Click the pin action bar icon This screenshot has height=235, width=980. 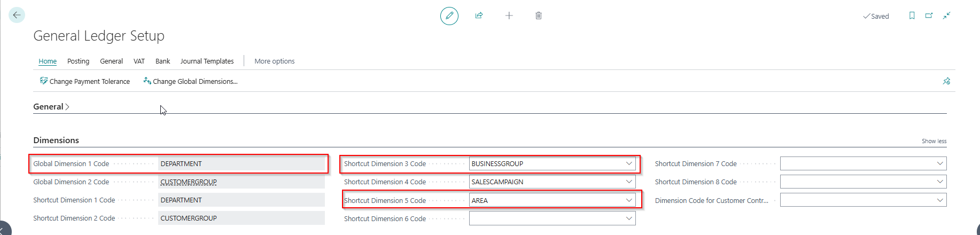(946, 81)
